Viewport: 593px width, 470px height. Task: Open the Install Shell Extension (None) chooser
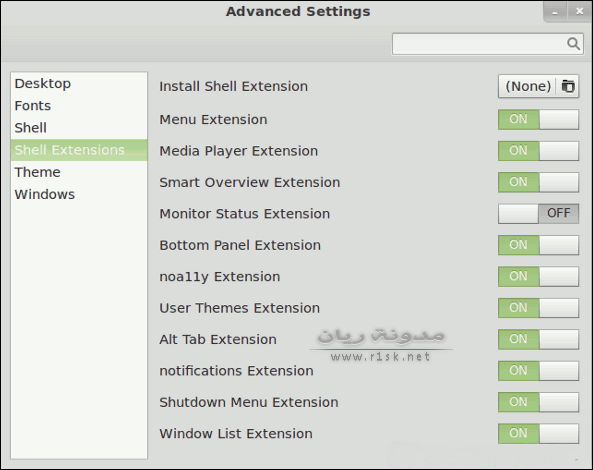coord(538,86)
